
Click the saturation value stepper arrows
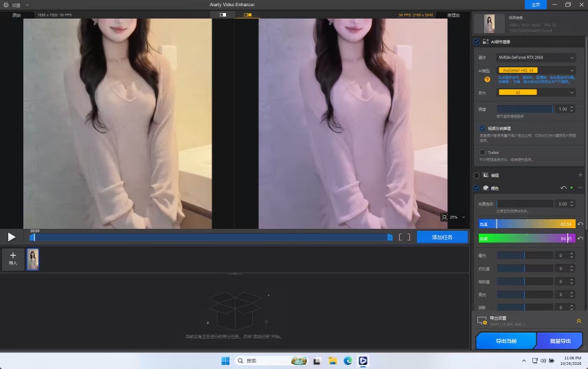(572, 281)
